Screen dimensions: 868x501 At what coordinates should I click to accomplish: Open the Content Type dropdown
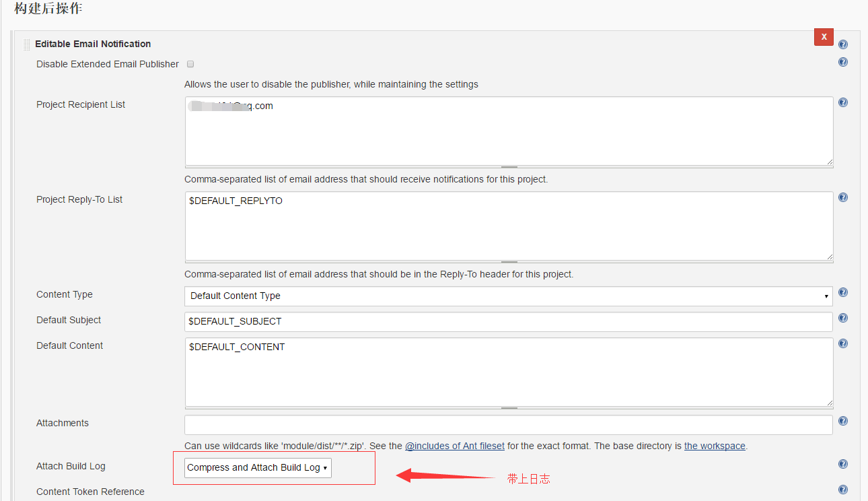[x=509, y=296]
